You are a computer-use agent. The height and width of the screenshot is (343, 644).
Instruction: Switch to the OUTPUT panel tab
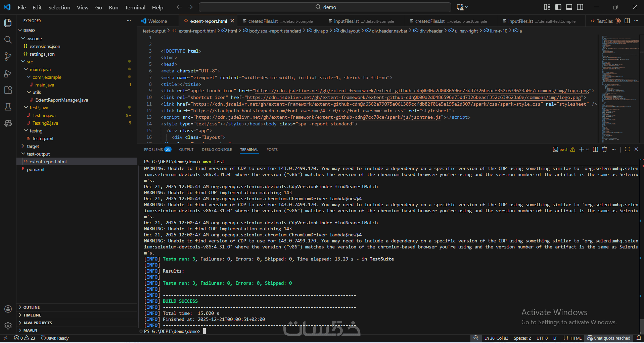coord(186,150)
